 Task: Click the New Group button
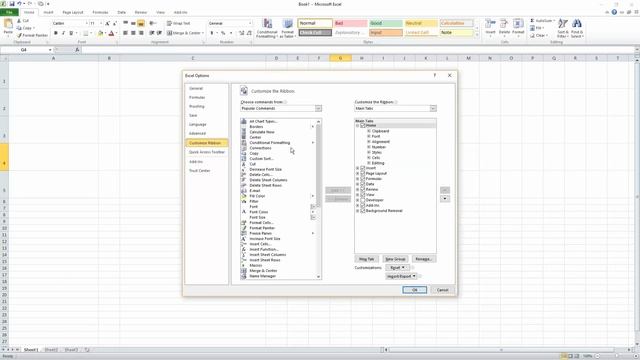[396, 259]
